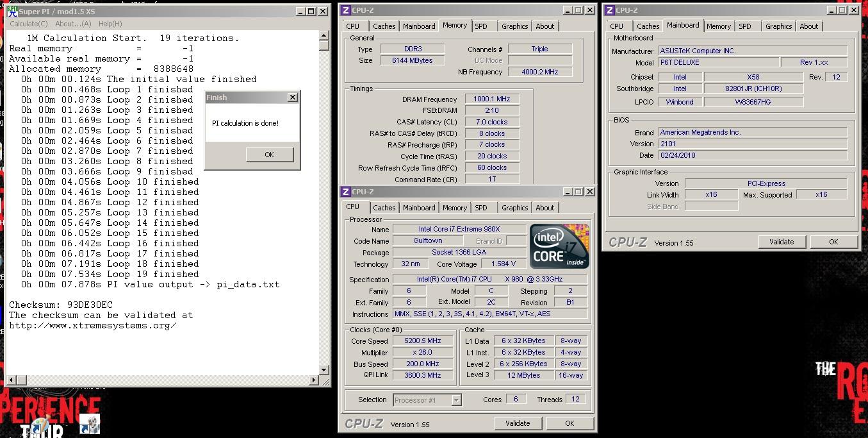Screen dimensions: 868x438
Task: Switch to Graphics tab in Memory window
Action: tap(515, 26)
